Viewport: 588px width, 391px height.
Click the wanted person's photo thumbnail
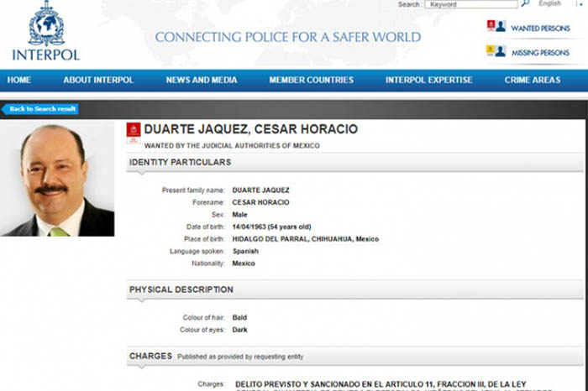(x=57, y=180)
